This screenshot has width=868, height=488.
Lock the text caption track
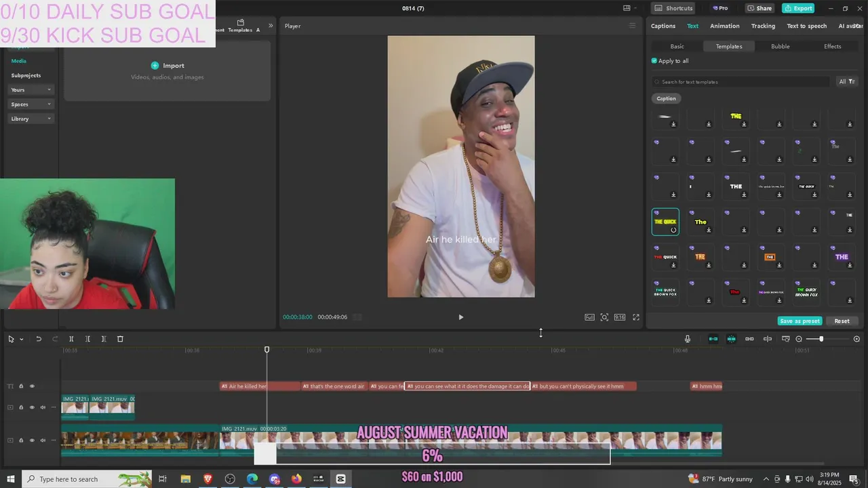pos(21,386)
